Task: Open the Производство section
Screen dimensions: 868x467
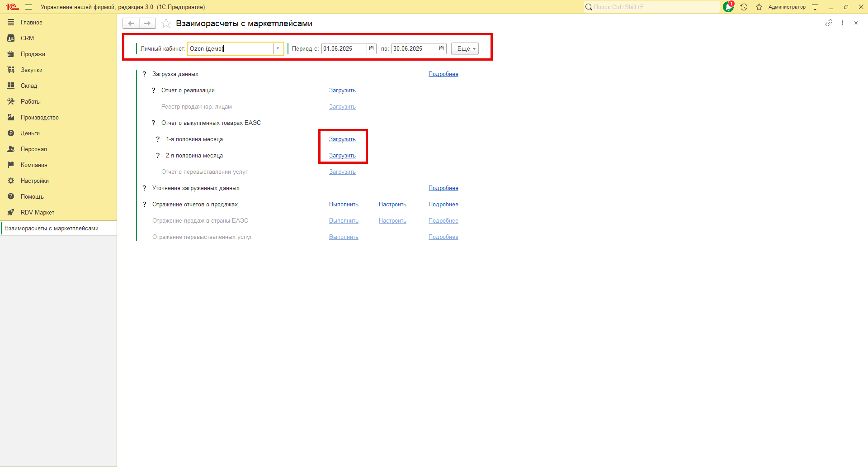Action: click(x=58, y=117)
